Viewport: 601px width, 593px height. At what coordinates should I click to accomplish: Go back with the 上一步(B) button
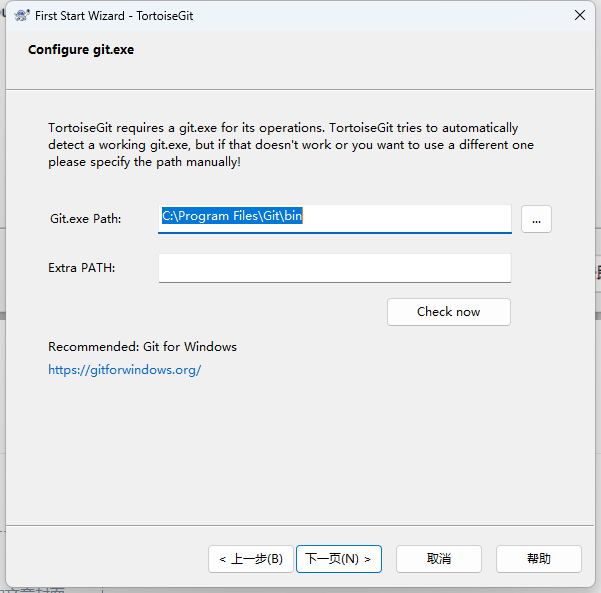pos(251,559)
